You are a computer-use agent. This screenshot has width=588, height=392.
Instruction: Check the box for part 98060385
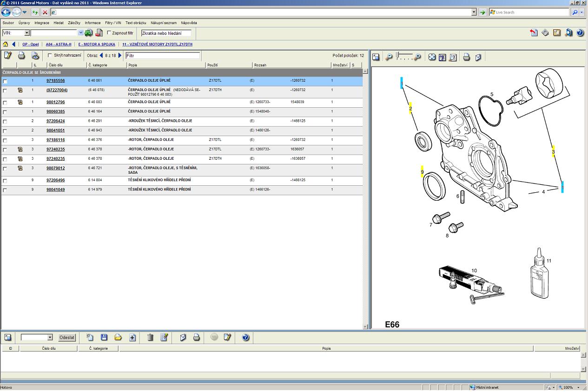[x=5, y=112]
